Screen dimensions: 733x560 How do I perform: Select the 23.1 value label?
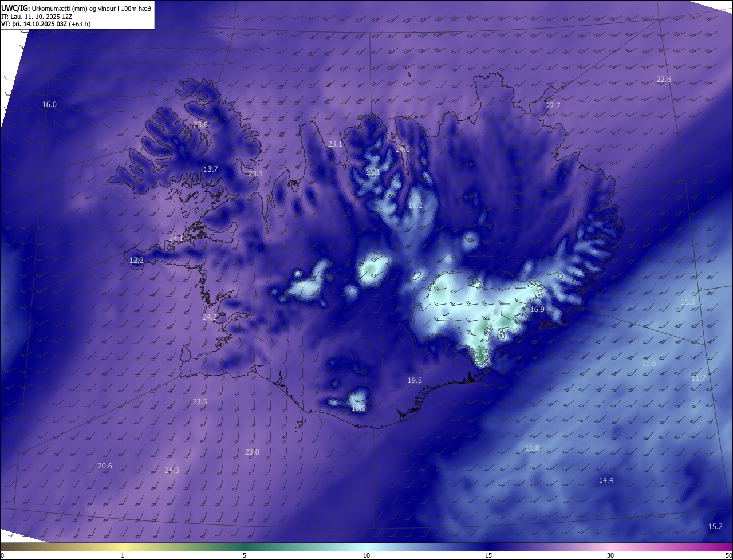[335, 144]
